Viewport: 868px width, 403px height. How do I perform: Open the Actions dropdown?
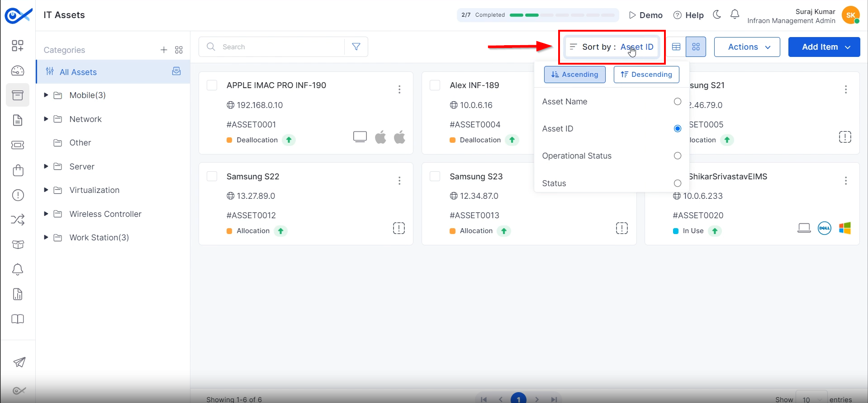click(747, 47)
